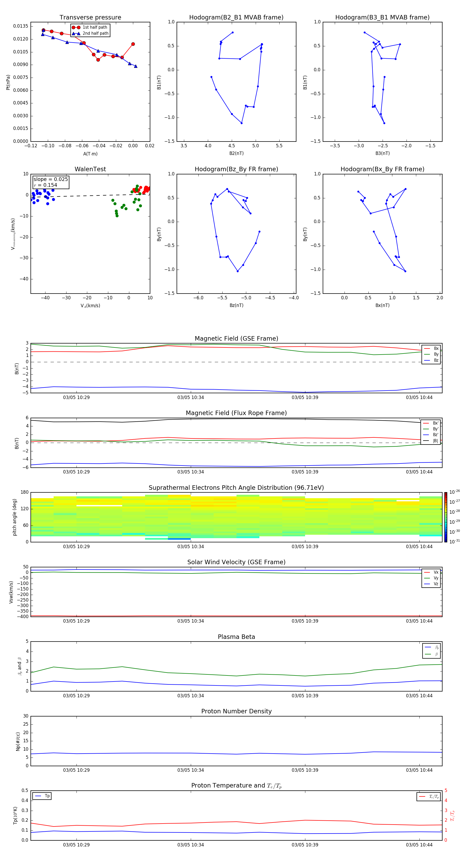Screen dimensions: 473x868
Task: Click the "A(T·m)" x-axis label
Action: [90, 154]
